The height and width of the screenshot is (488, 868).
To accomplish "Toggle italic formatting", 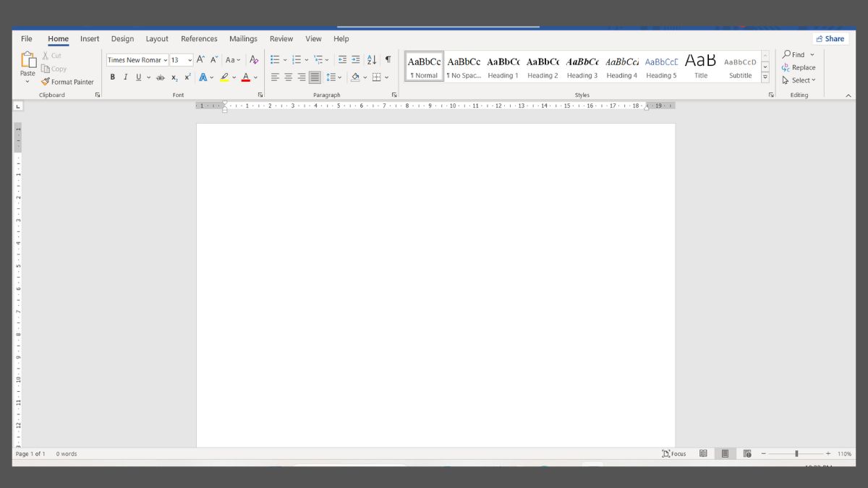I will point(125,77).
